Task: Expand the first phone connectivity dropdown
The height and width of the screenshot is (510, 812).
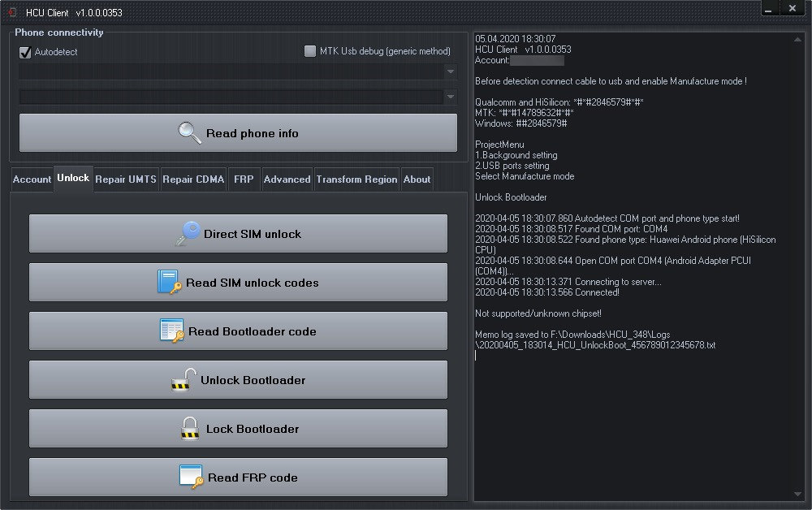Action: pyautogui.click(x=451, y=71)
